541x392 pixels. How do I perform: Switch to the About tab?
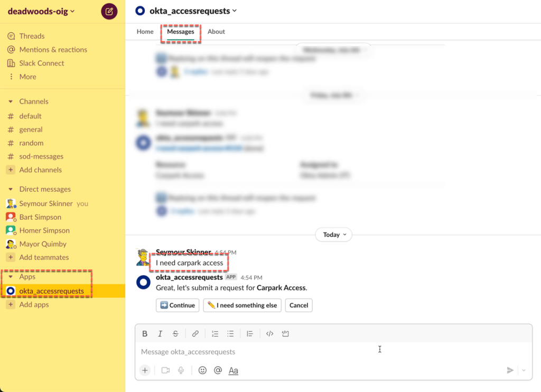[216, 31]
